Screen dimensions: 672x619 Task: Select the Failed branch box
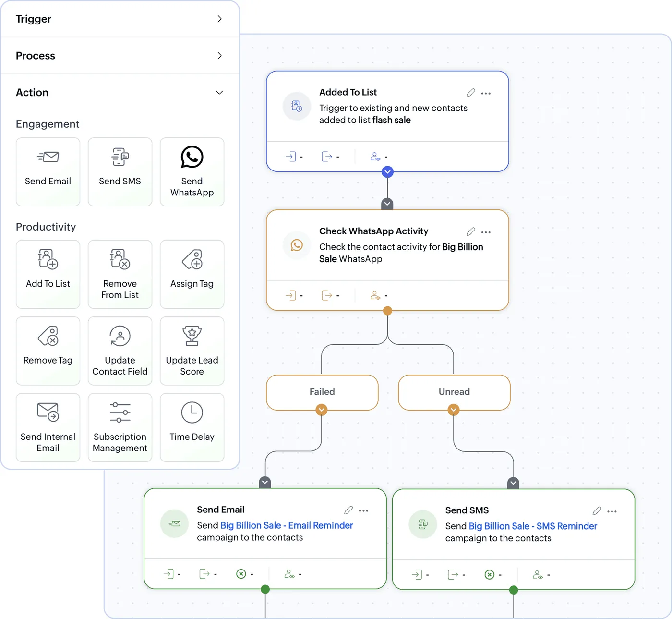point(322,392)
